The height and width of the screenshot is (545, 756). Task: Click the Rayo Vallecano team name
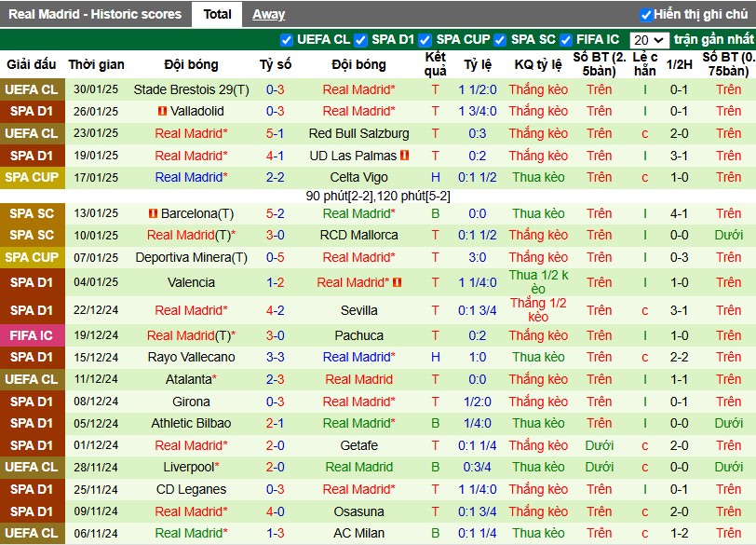[x=192, y=358]
